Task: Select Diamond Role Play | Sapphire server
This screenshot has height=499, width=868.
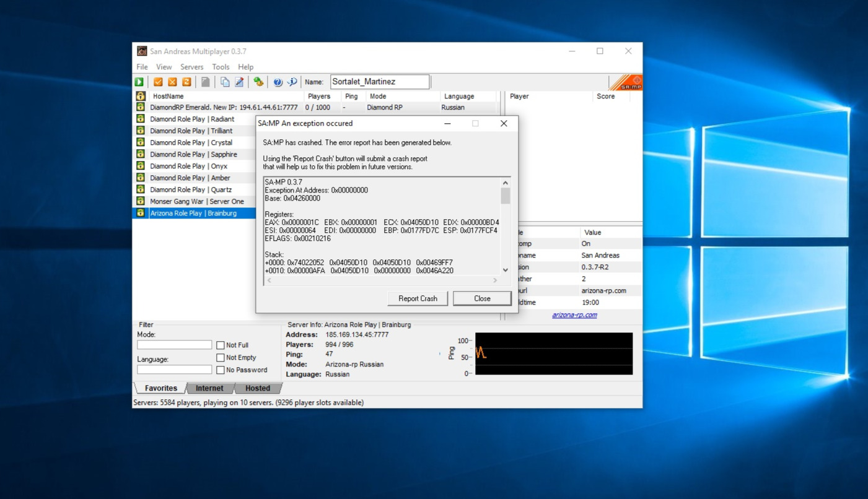Action: click(x=195, y=154)
